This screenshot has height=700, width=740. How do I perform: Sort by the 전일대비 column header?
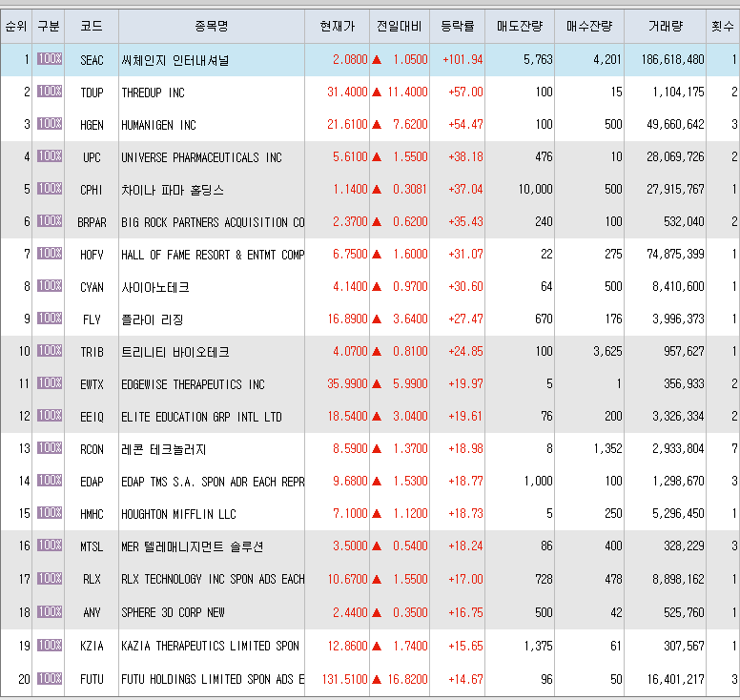coord(400,26)
